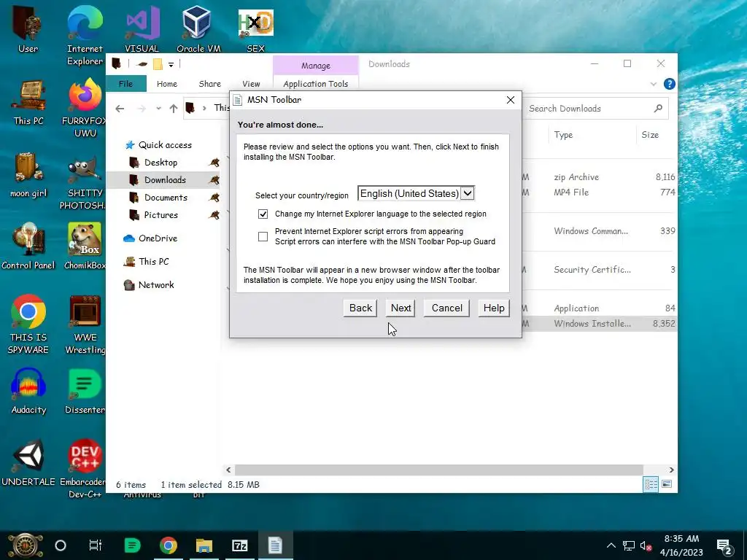Screen dimensions: 747x560
Task: Open the help icon in Explorer ribbon
Action: click(670, 84)
